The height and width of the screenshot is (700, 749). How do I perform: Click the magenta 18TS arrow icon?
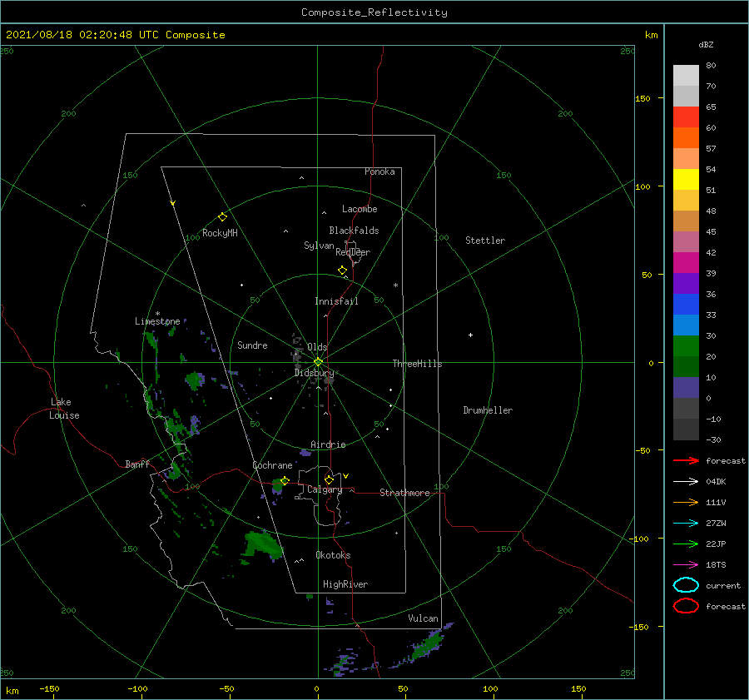[686, 565]
